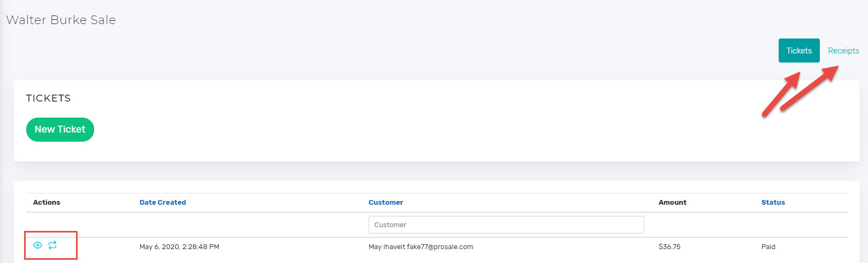
Task: Click the Paid status cell
Action: click(x=768, y=247)
